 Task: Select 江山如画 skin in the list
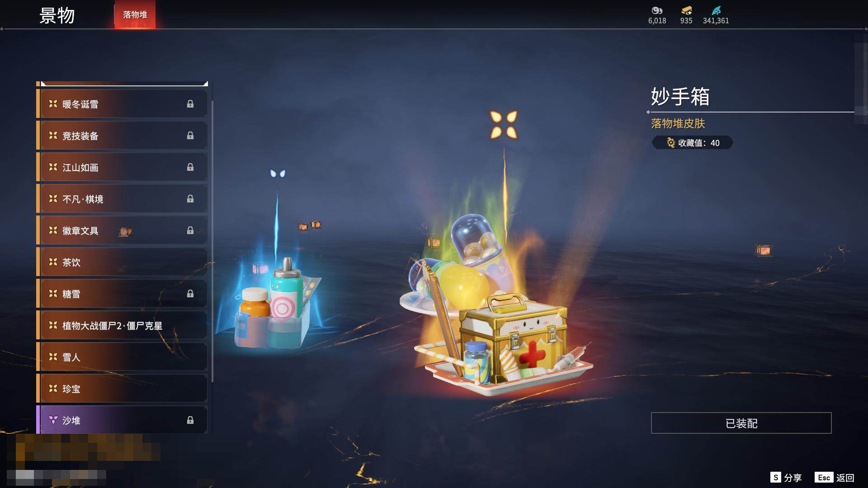pos(122,167)
